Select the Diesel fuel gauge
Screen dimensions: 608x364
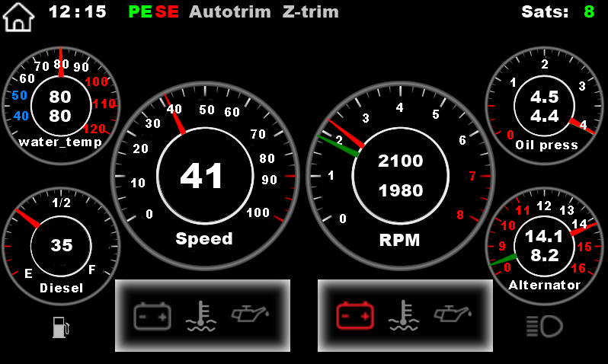[61, 244]
